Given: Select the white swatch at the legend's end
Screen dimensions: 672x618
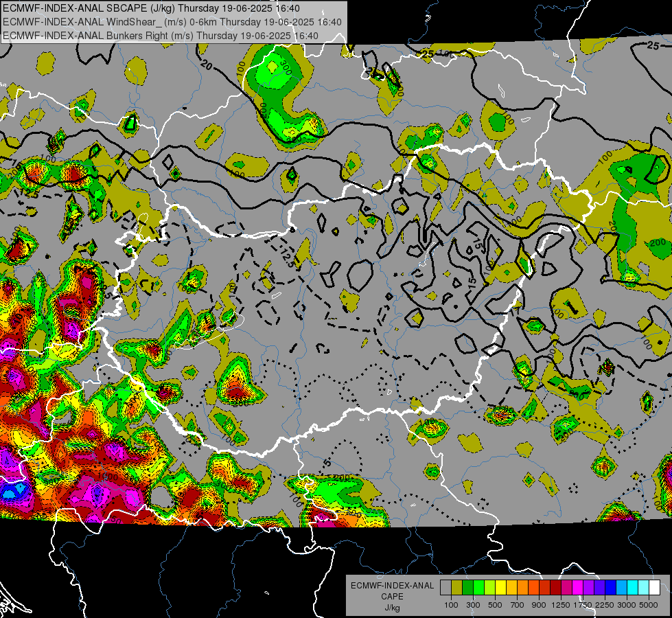Looking at the screenshot, I should click(x=655, y=587).
